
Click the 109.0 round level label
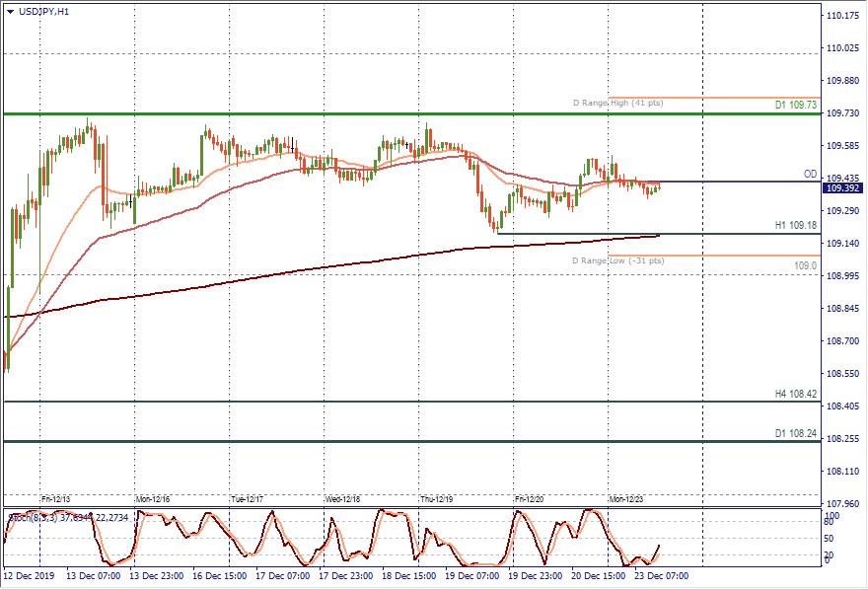pos(806,266)
